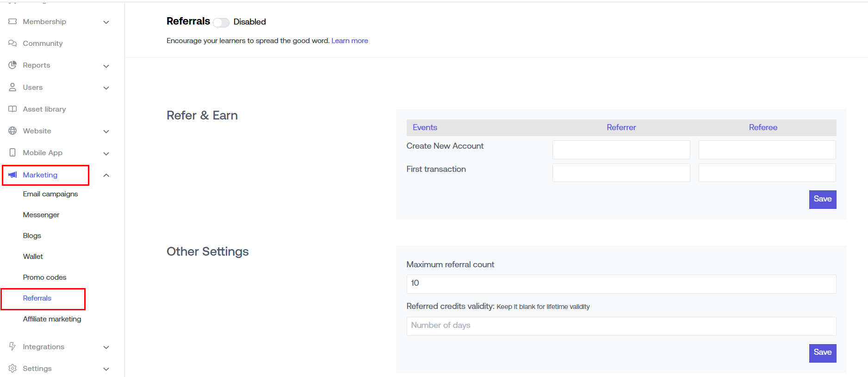Click the Community chat bubbles icon
The image size is (868, 377).
point(12,44)
